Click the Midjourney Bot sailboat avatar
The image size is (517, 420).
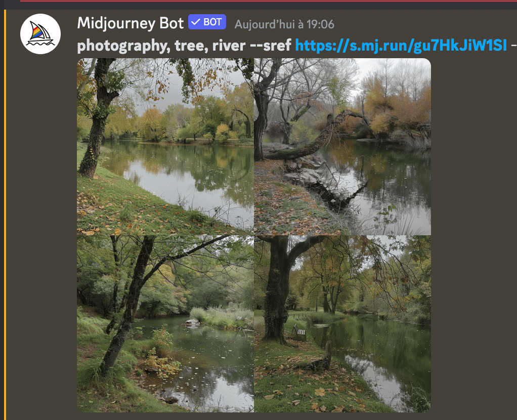[x=40, y=34]
